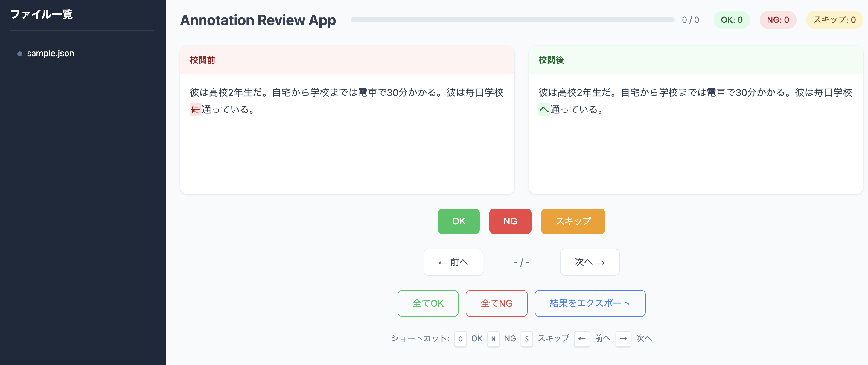Advance using the 次へ → button

click(x=589, y=262)
